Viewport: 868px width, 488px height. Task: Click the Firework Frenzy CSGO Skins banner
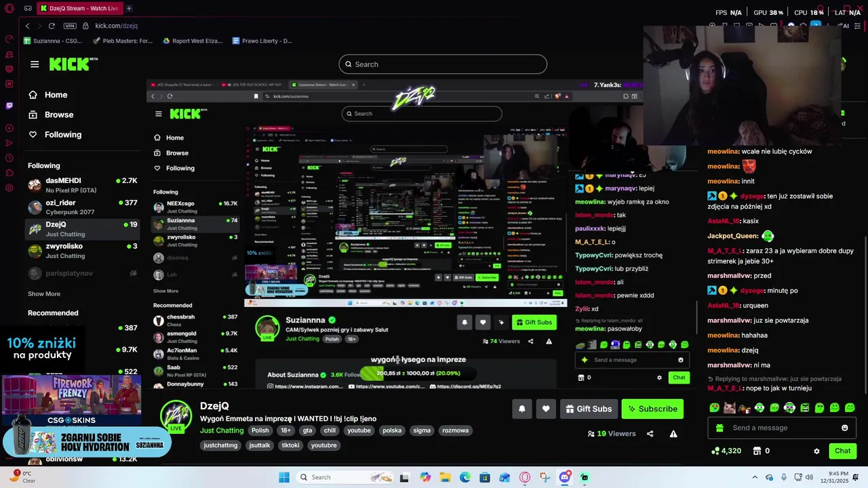71,401
